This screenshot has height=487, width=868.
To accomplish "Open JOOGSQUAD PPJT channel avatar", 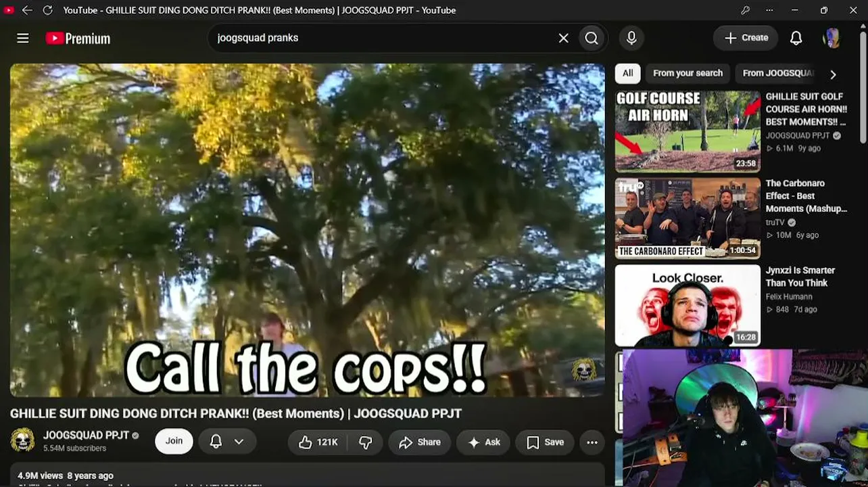I will [22, 440].
